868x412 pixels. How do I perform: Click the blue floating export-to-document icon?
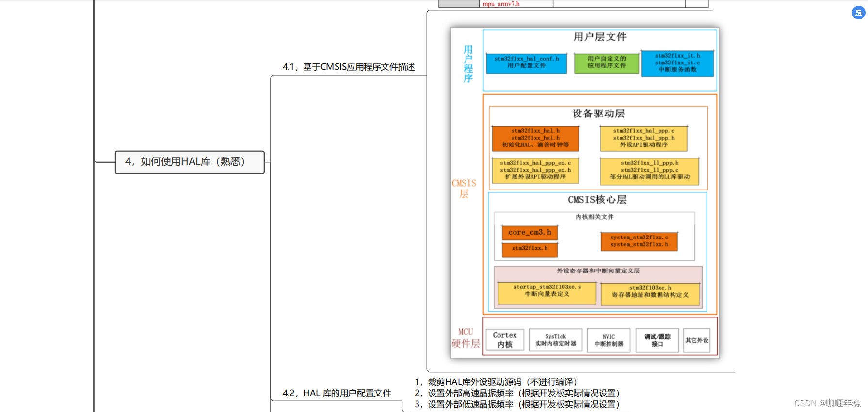pos(858,13)
